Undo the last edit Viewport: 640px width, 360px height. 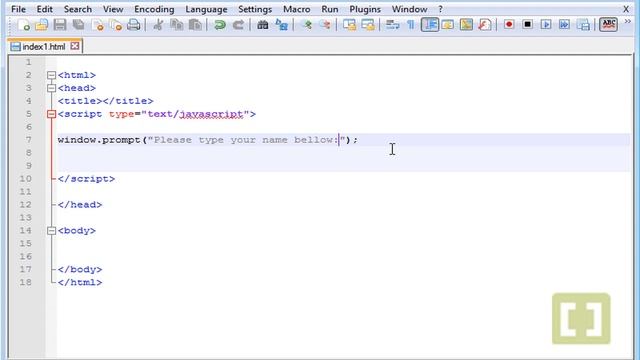(x=220, y=25)
